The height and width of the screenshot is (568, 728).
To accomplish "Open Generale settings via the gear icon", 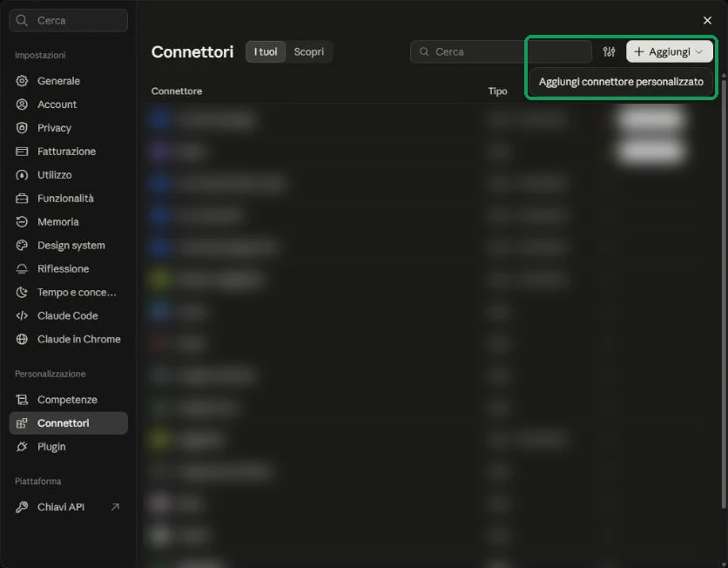I will coord(22,81).
